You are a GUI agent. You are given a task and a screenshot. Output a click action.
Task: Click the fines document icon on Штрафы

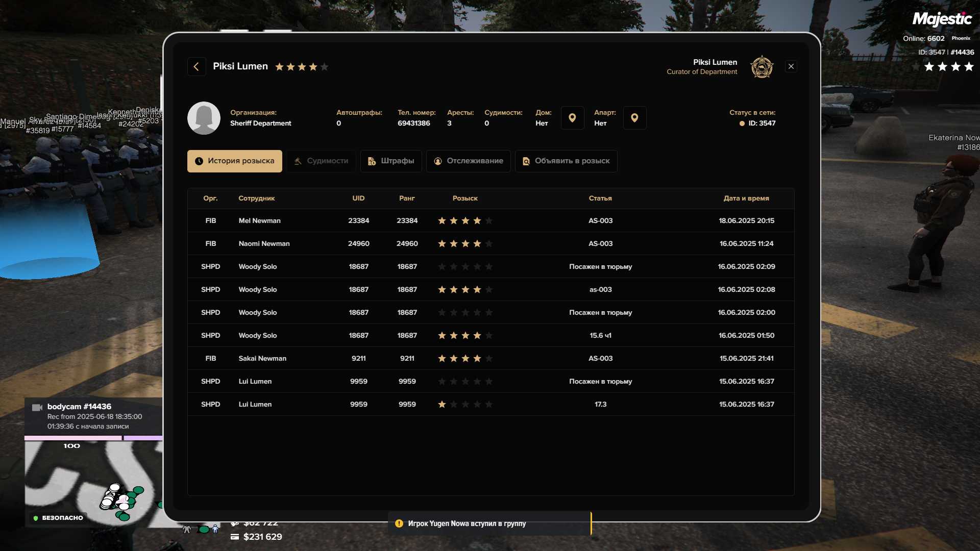(372, 161)
